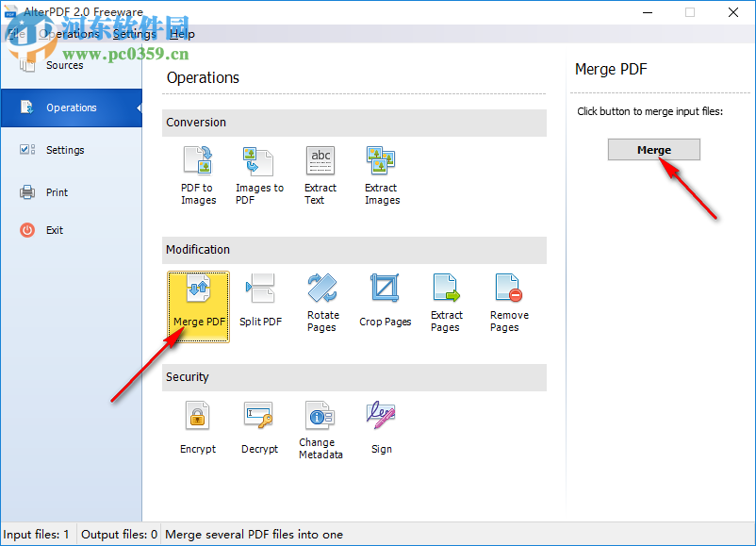Close the AlterPDF window
Image resolution: width=756 pixels, height=546 pixels.
click(x=733, y=12)
